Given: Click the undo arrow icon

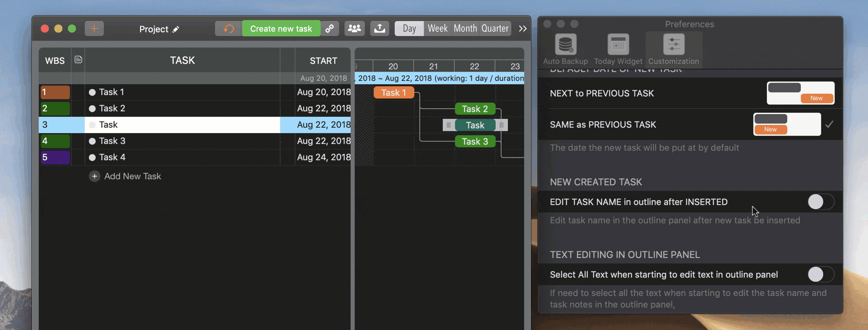Looking at the screenshot, I should 228,29.
